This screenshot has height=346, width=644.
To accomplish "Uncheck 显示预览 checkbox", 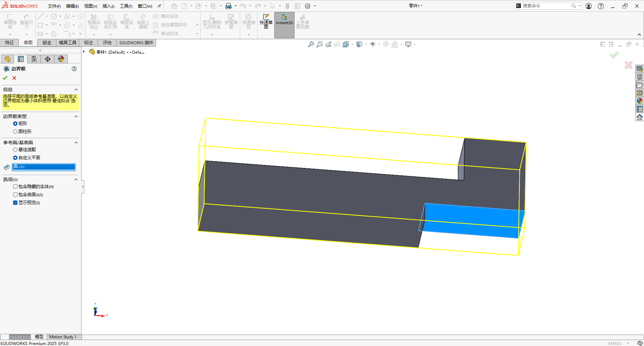I will [x=15, y=203].
